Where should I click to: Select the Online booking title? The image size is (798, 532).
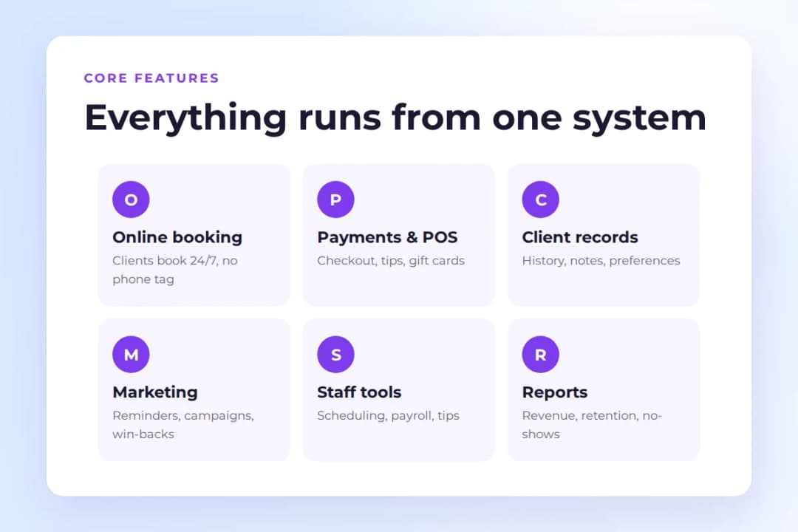pos(177,237)
